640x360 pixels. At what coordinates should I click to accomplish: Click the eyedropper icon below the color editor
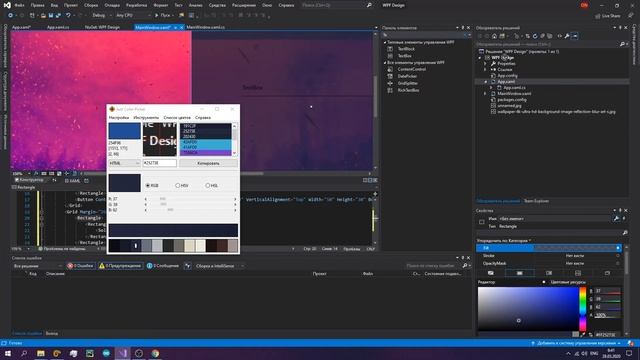pyautogui.click(x=583, y=334)
